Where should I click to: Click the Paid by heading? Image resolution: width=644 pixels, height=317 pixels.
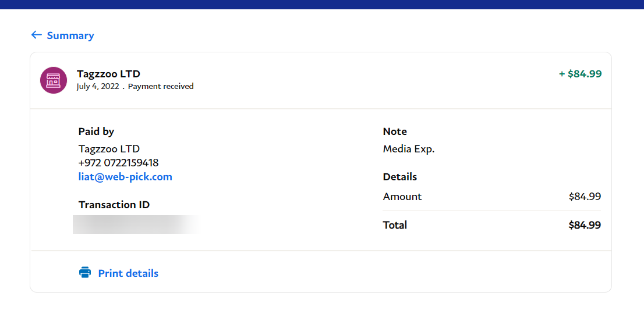(96, 131)
